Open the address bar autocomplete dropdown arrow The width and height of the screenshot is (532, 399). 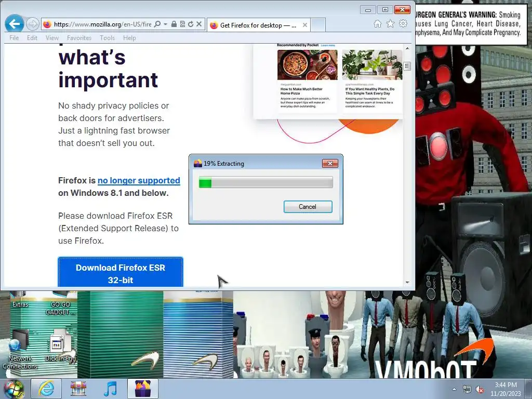[166, 24]
